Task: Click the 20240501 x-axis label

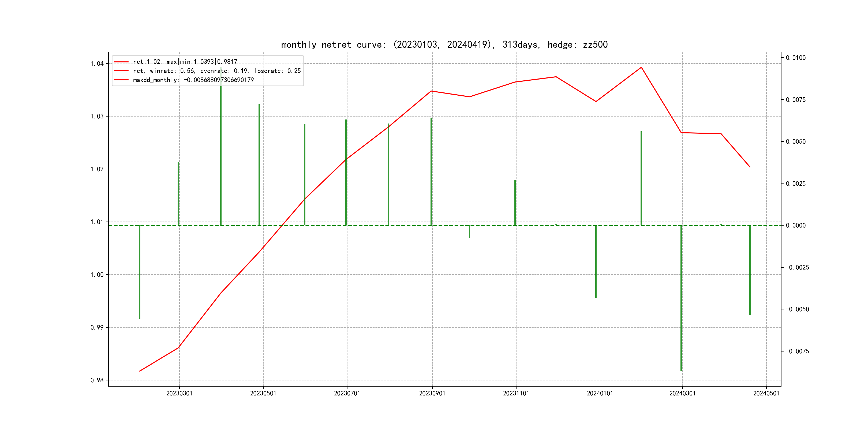Action: 766,393
